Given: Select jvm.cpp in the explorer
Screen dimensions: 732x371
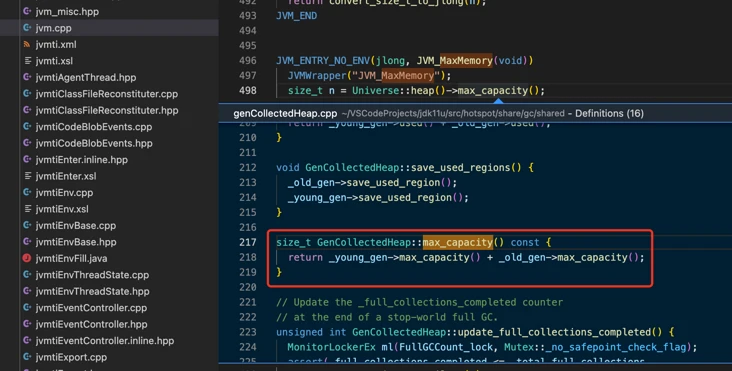Looking at the screenshot, I should tap(53, 28).
